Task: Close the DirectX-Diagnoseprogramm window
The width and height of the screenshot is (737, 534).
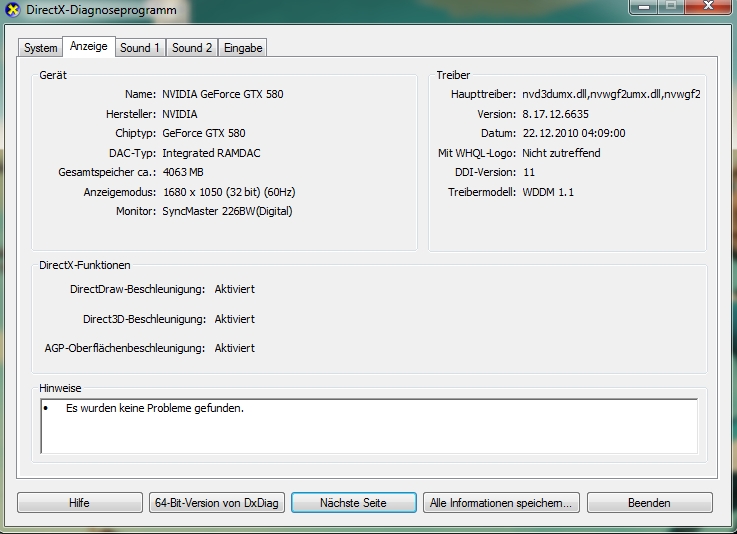Action: pyautogui.click(x=708, y=7)
